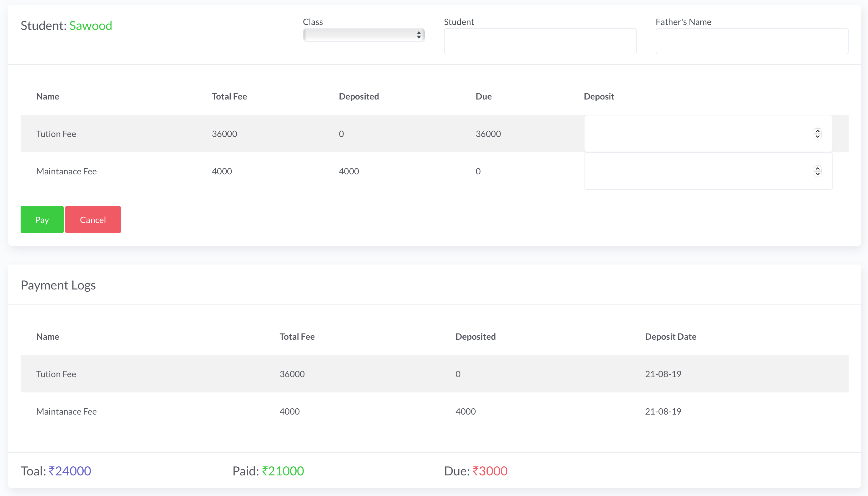Click Tution Fee deposit amount field

coord(695,134)
